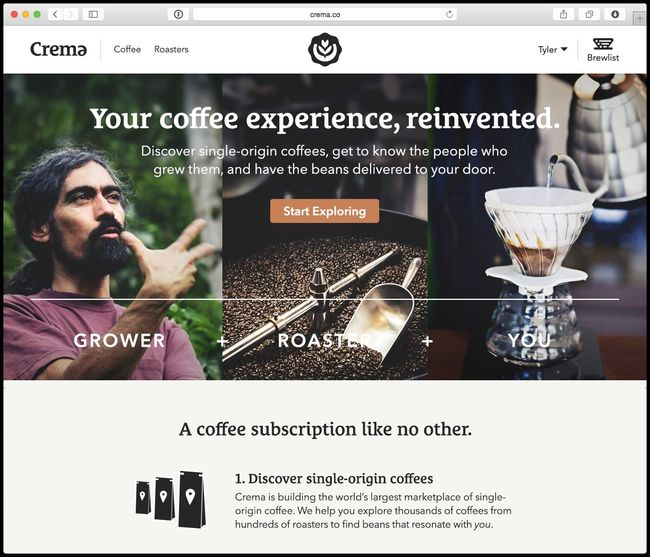Click the Brewlist dripper icon
The width and height of the screenshot is (650, 557).
tap(603, 44)
